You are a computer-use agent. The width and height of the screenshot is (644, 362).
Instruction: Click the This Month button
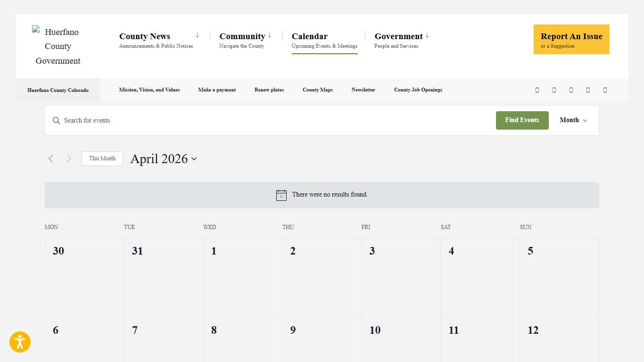tap(102, 159)
